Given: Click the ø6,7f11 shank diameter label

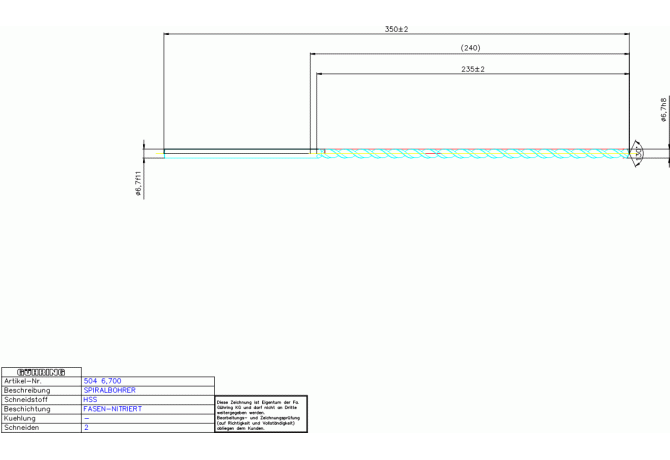Looking at the screenshot, I should tap(138, 184).
